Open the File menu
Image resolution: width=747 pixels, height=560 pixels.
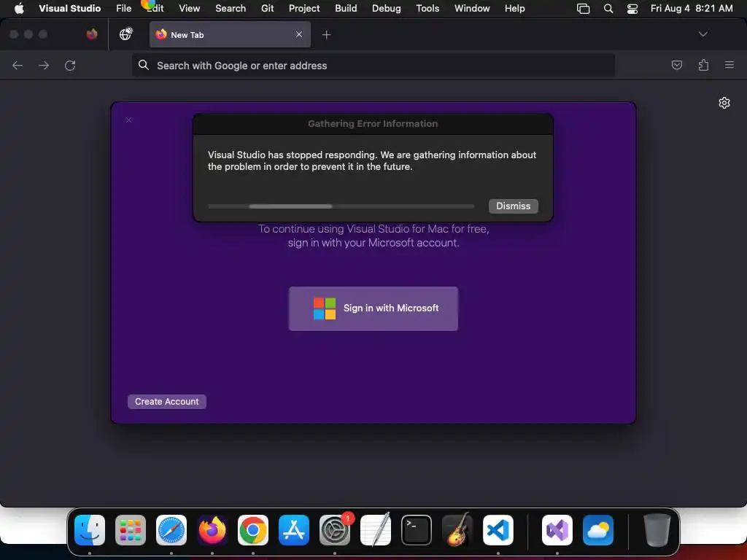(x=124, y=8)
